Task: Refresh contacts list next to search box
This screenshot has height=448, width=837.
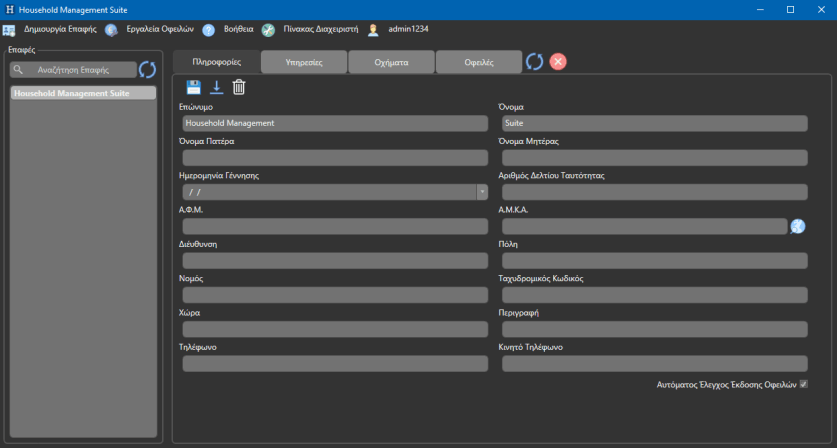Action: (x=147, y=69)
